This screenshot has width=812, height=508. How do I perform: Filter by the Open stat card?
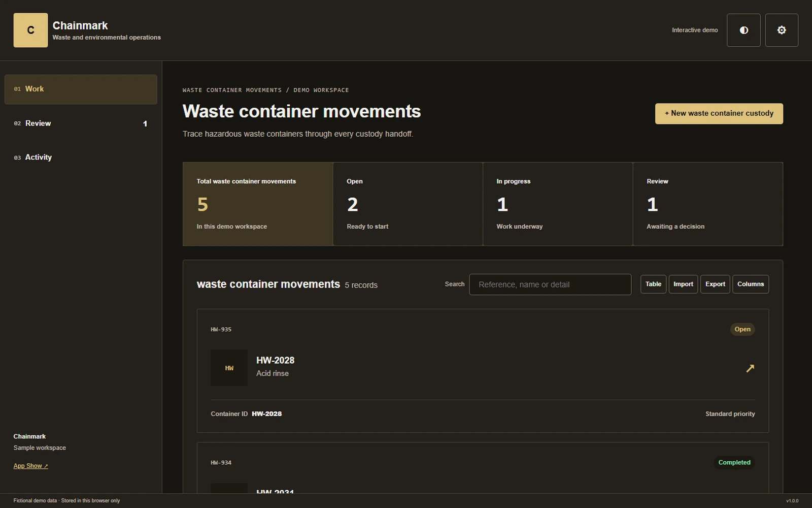click(x=408, y=204)
